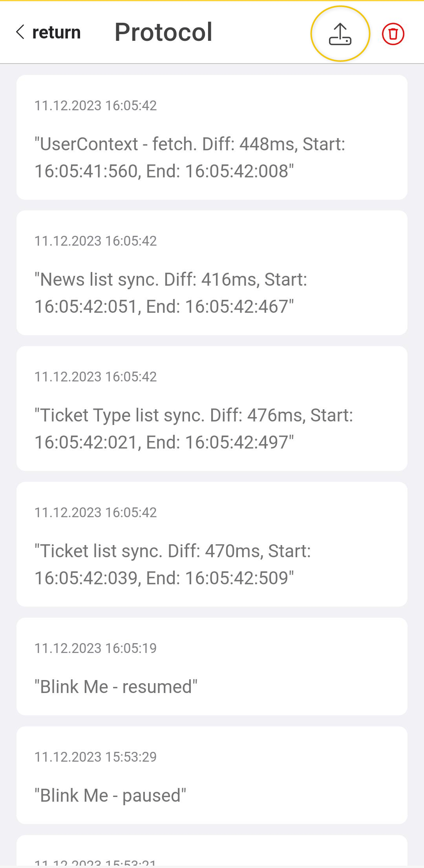Screen dimensions: 424x868
Task: Select the Ticket list sync 470ms message
Action: coord(173,564)
